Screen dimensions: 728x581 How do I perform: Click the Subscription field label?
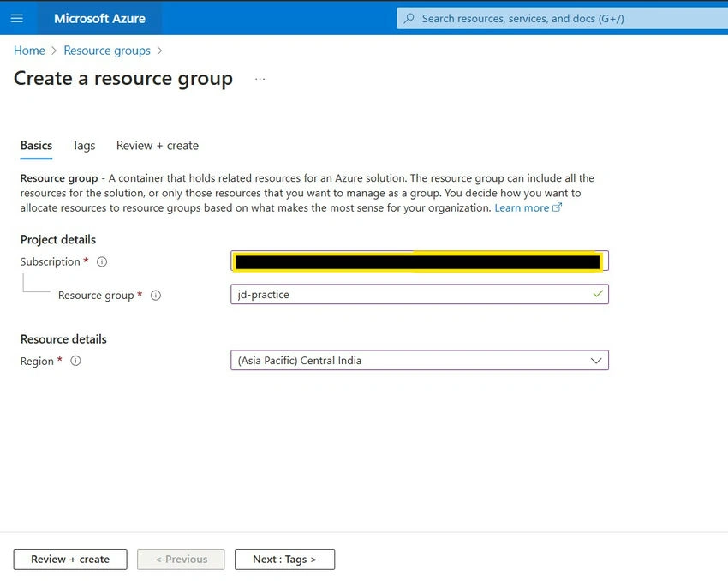coord(51,262)
